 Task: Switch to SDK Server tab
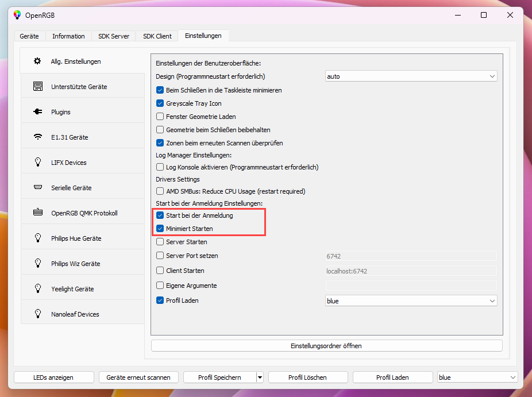coord(114,36)
